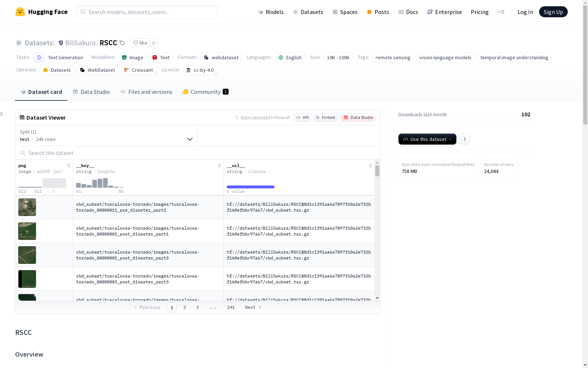Click the __url__ classes bar
The image size is (588, 368).
click(251, 187)
